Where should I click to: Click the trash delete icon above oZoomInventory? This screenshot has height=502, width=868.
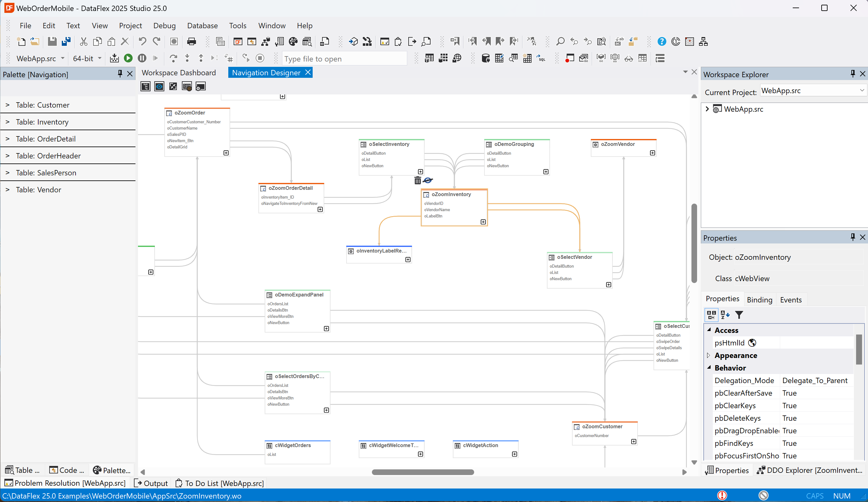coord(417,180)
